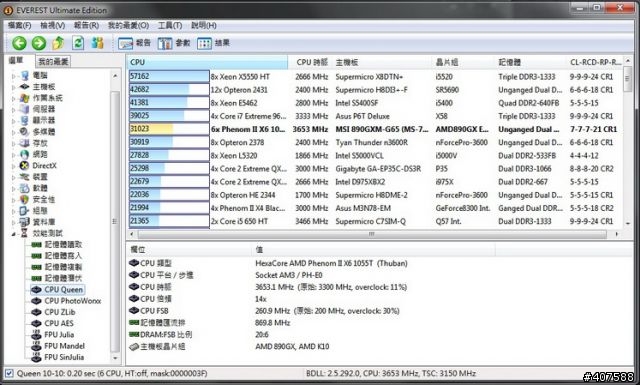Expand the computer node in the tree

coord(13,76)
